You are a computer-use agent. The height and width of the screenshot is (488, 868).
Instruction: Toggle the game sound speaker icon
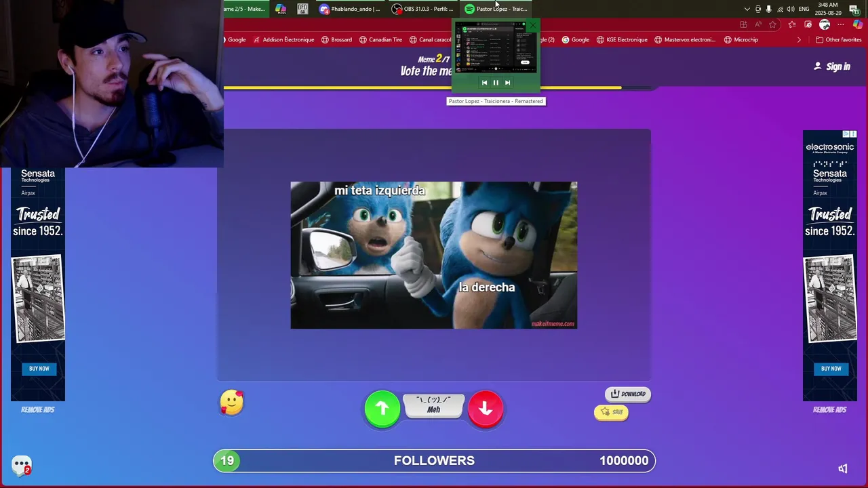(x=843, y=468)
